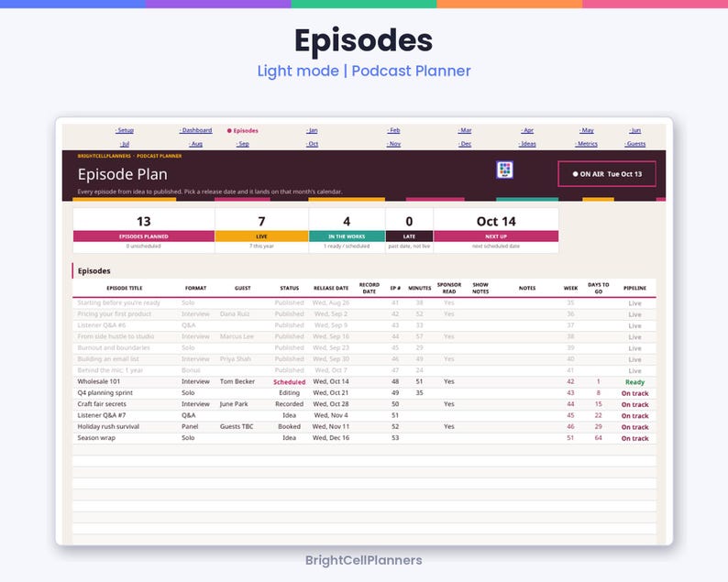Select release date Wed, Oct 21
728x582 pixels.
(x=331, y=392)
